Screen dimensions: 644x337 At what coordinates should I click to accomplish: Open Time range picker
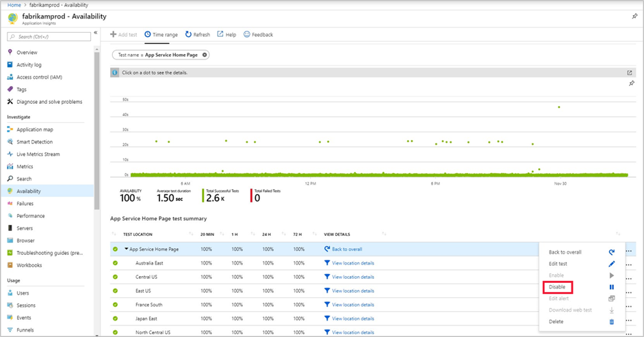click(161, 34)
